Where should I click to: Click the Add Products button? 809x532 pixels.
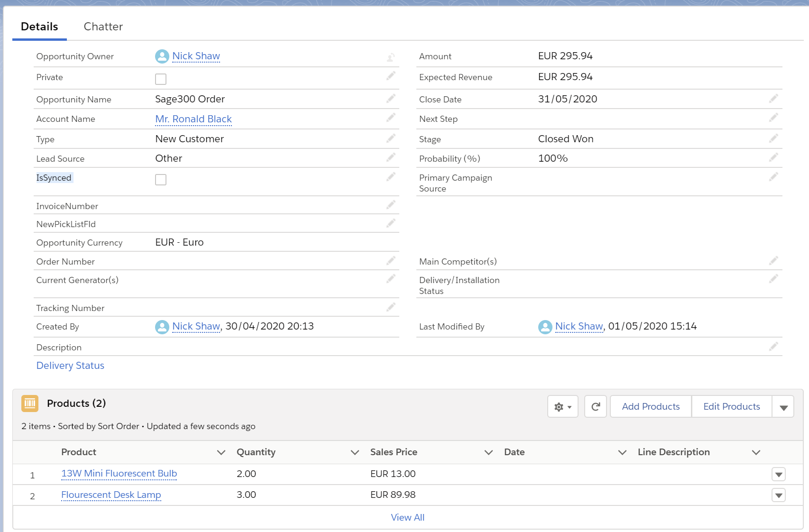(651, 406)
